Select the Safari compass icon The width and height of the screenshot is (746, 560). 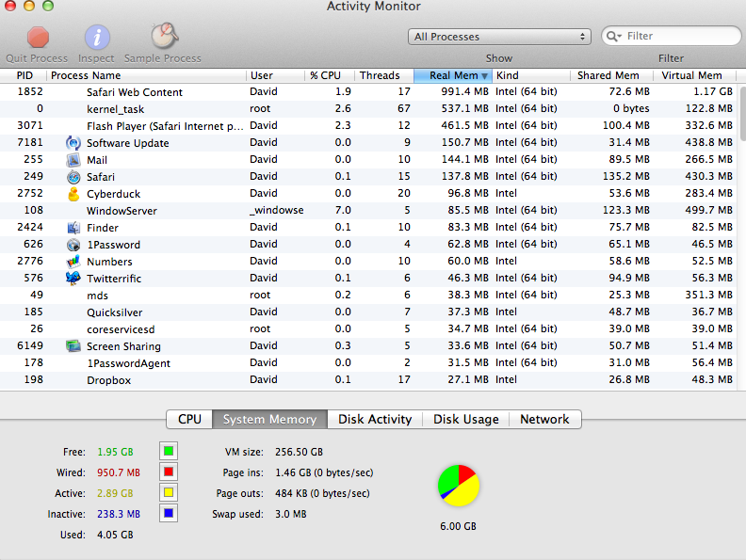[73, 177]
